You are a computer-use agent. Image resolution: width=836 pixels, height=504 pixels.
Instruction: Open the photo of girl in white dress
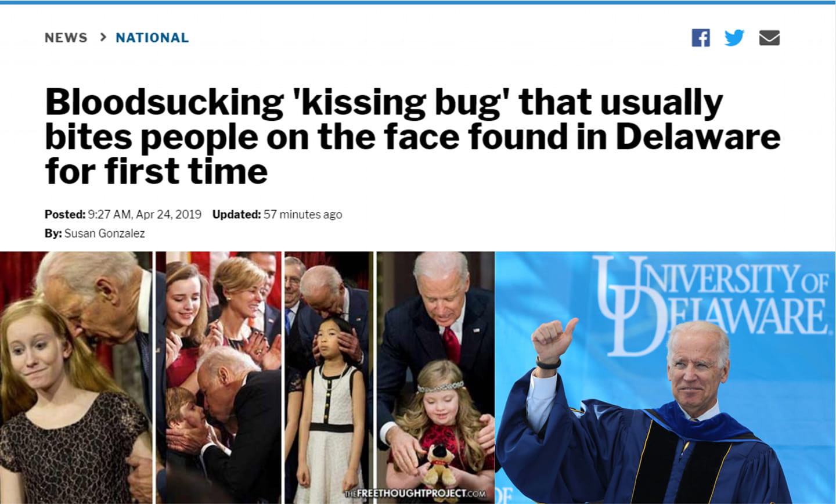[x=328, y=377]
